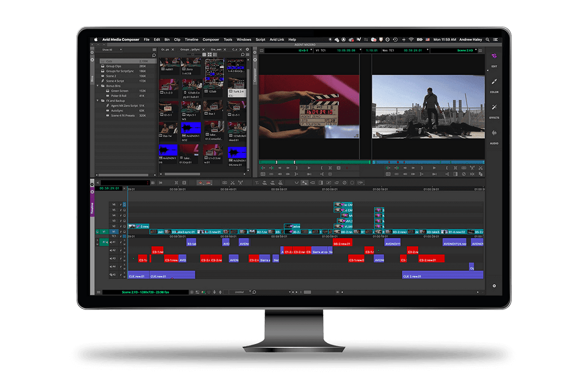588x374 pixels.
Task: Open the Color workspace in right sidebar
Action: tap(494, 83)
